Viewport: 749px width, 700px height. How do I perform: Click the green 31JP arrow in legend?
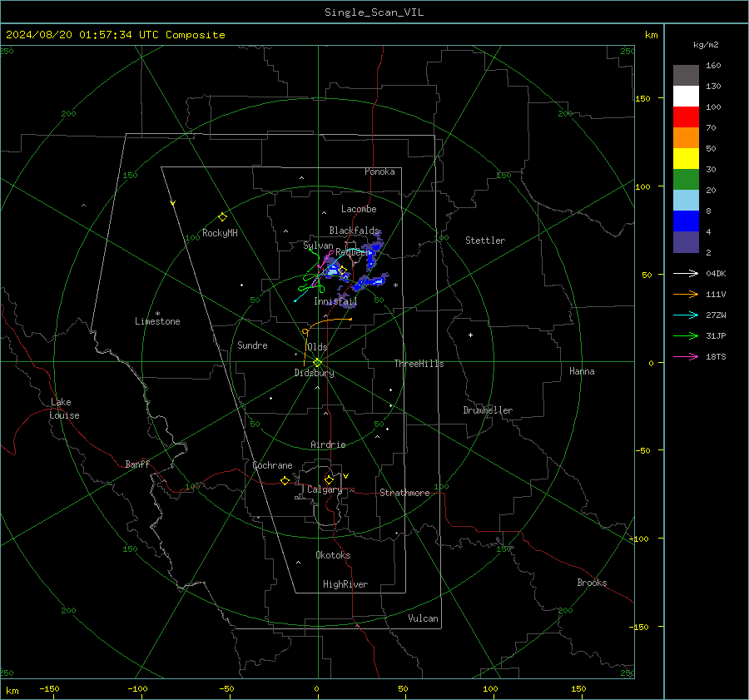click(686, 336)
